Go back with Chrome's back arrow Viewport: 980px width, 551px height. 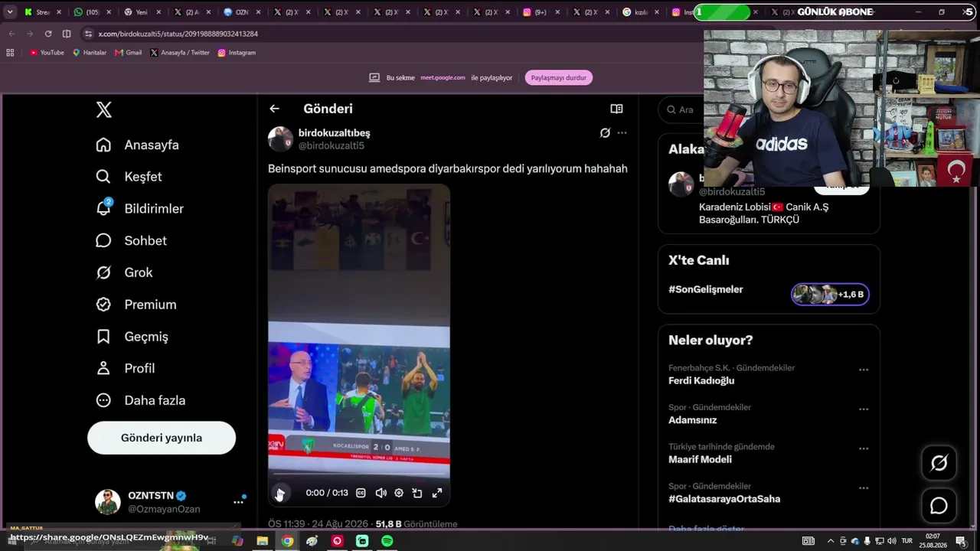click(11, 34)
